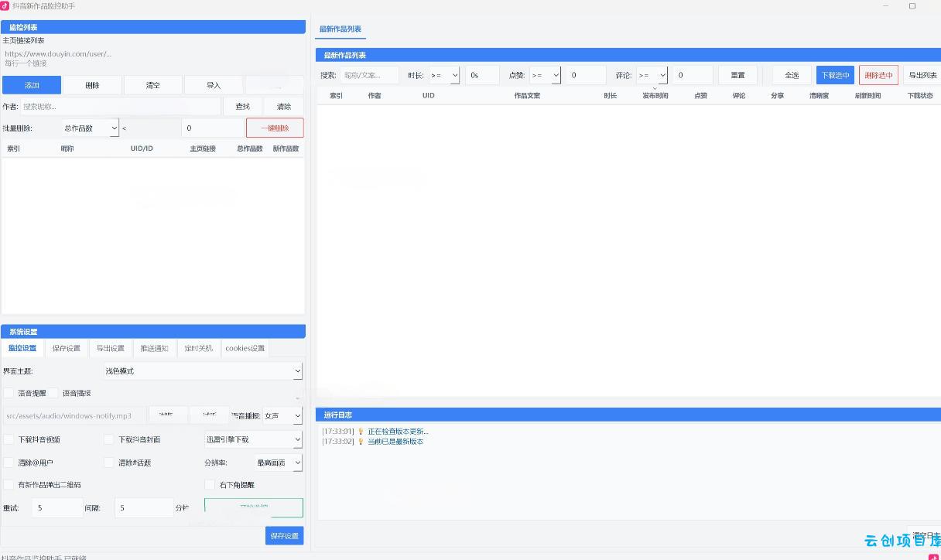Check the 清除#话题 option
Screen dimensions: 941x560
[108, 463]
